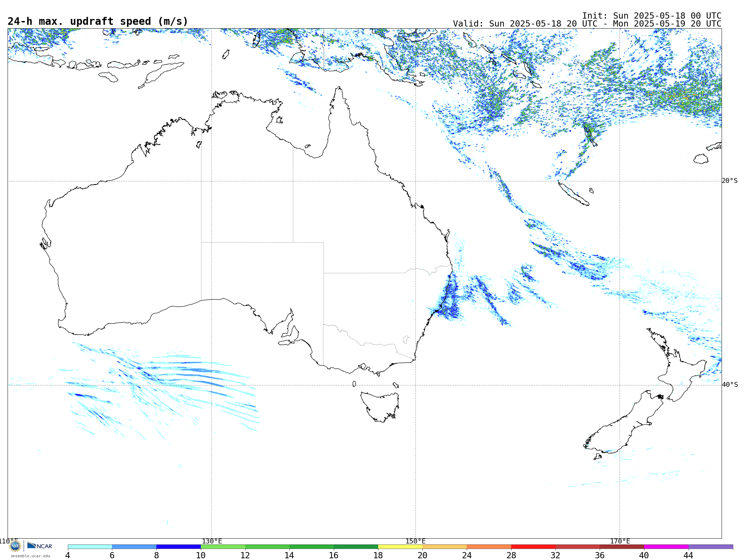Click colorbar tick label "40"
744x560 pixels.
[644, 556]
